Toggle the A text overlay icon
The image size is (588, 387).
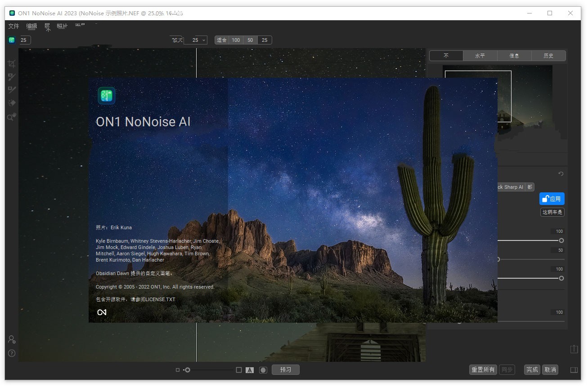pos(250,370)
